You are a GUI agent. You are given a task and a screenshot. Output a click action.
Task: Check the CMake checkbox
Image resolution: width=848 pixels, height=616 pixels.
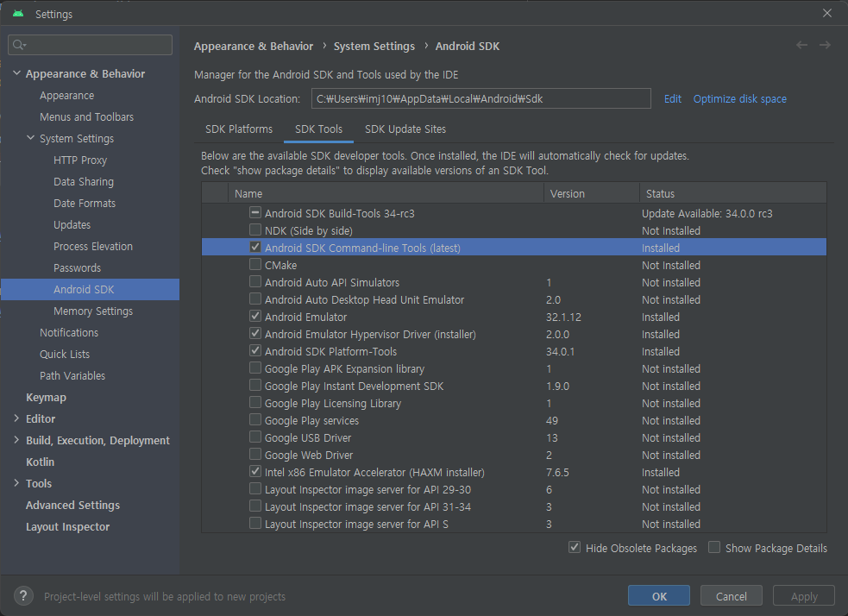255,265
